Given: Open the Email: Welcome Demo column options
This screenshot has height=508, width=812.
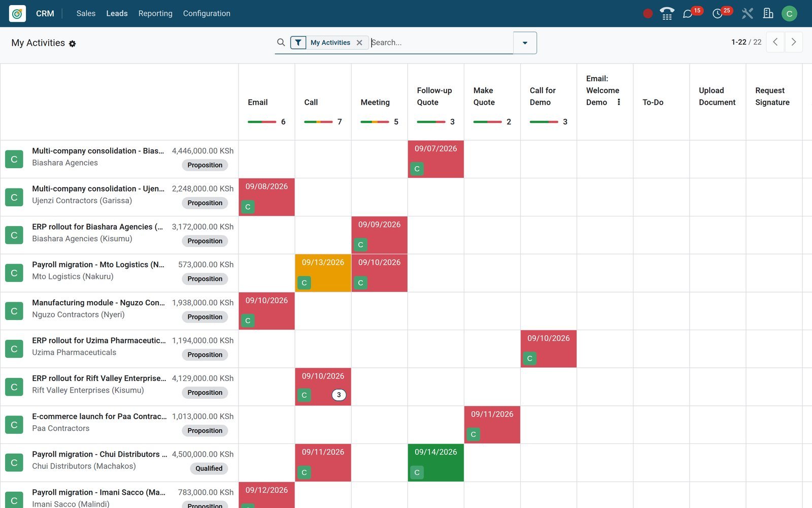Looking at the screenshot, I should pyautogui.click(x=619, y=102).
